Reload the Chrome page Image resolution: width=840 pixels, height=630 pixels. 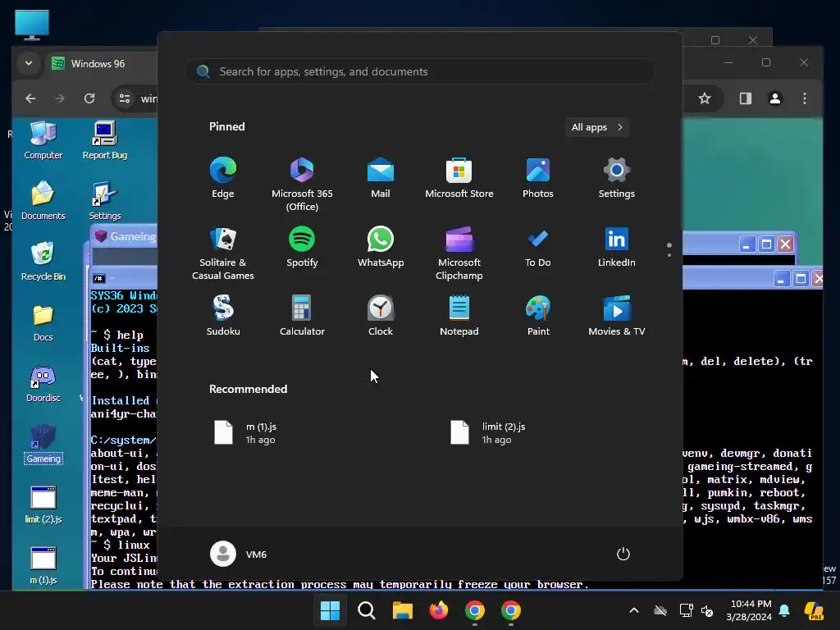tap(89, 98)
